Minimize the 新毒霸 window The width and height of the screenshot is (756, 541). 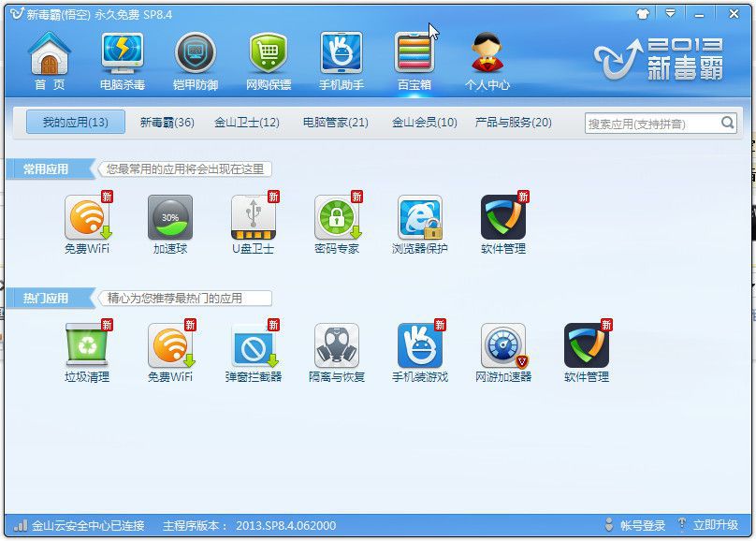699,14
